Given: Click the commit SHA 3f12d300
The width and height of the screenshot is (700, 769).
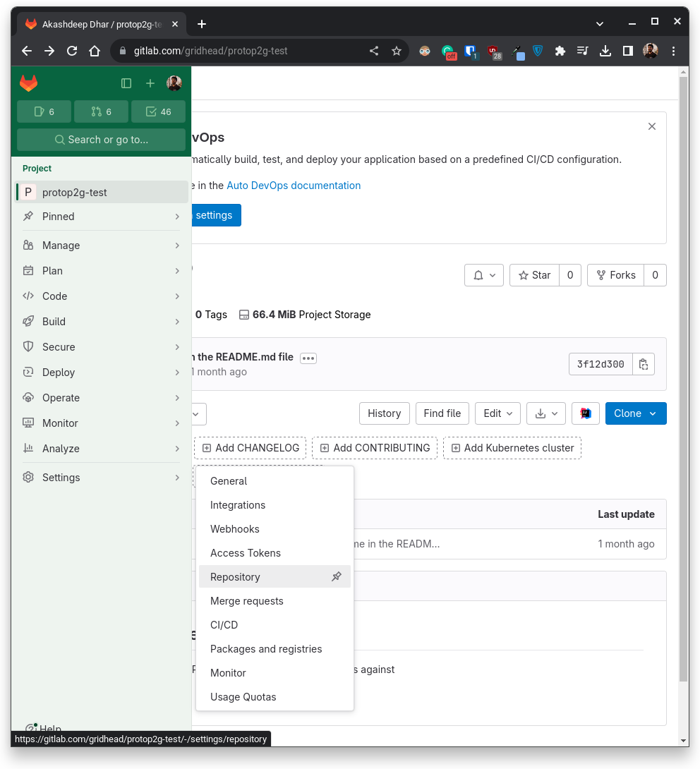Looking at the screenshot, I should 601,364.
